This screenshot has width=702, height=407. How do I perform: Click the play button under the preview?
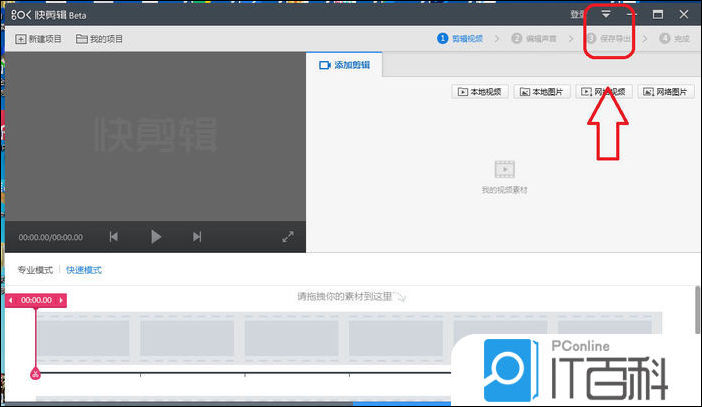(x=156, y=237)
